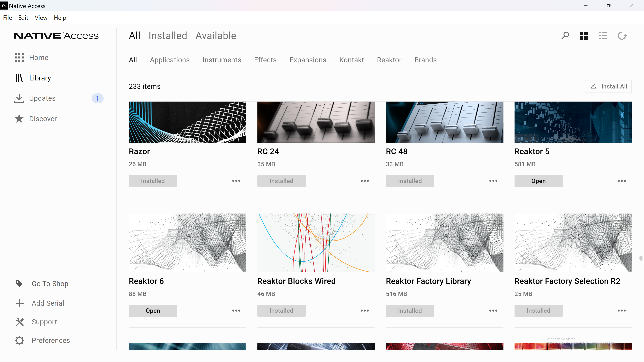
Task: Click Installed button under Reaktor Factory Selection R2
Action: 539,311
